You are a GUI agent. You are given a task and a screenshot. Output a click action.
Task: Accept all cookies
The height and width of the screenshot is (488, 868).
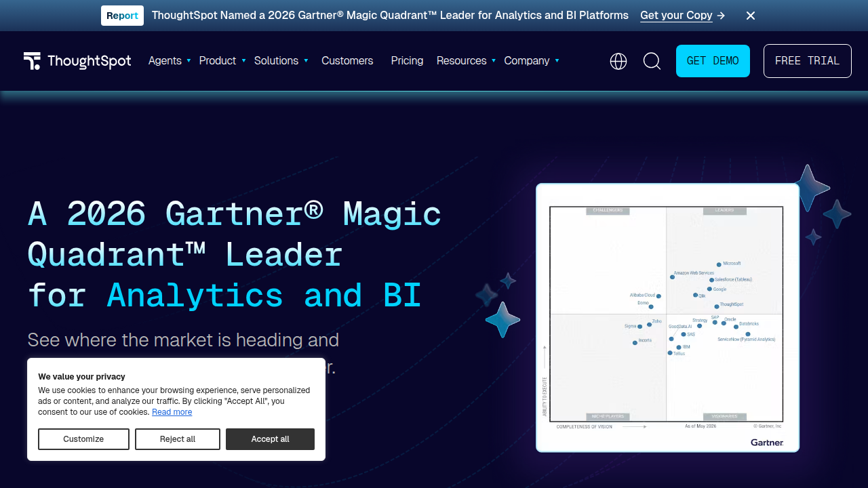pyautogui.click(x=270, y=439)
